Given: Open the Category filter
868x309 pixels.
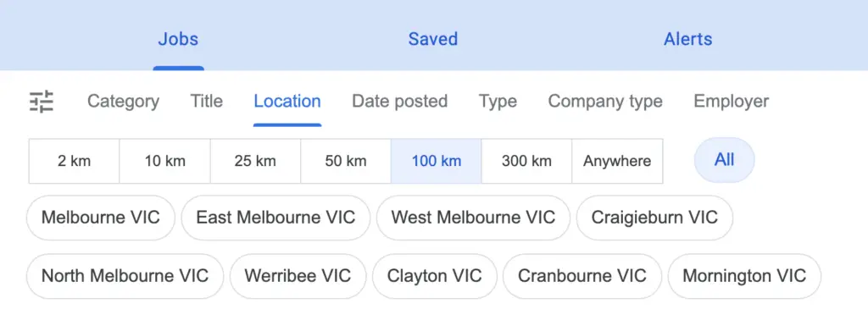Looking at the screenshot, I should (123, 102).
